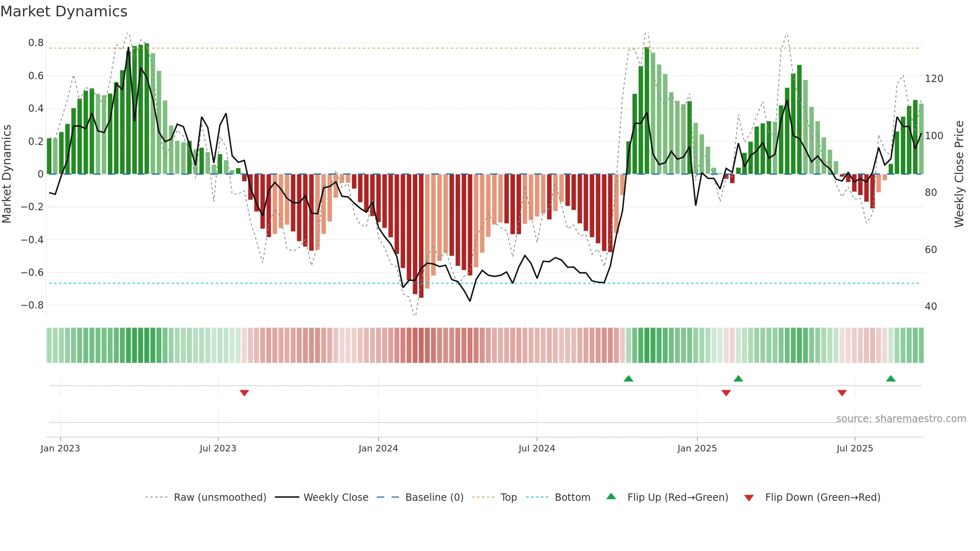Toggle the Bottom legend entry
The image size is (980, 551).
558,497
